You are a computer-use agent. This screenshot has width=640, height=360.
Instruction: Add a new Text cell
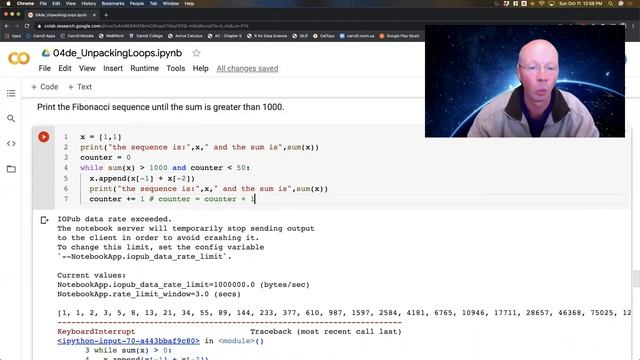(x=80, y=87)
